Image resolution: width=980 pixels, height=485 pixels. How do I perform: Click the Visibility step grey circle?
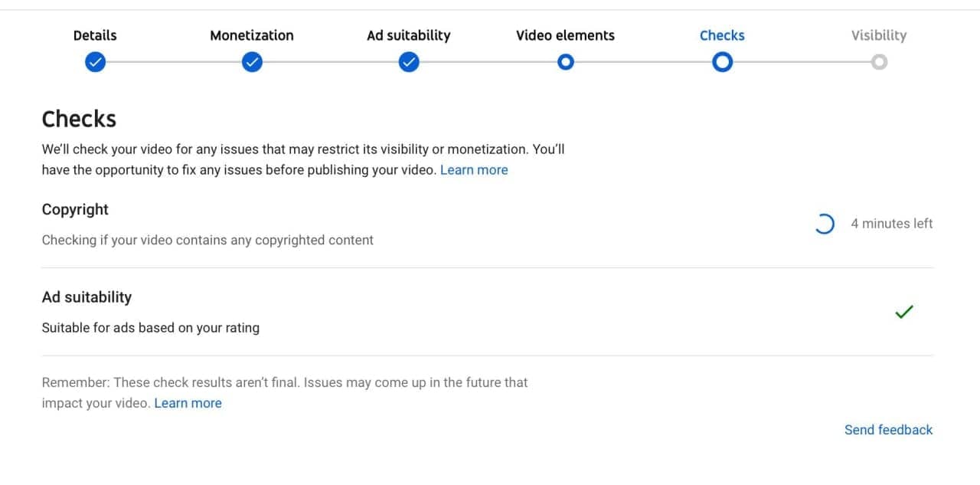(879, 62)
